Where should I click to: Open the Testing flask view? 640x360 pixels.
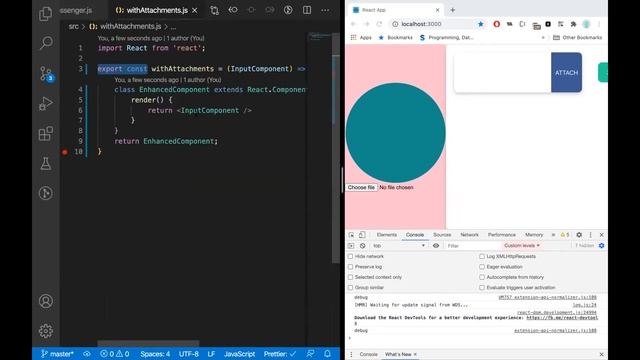point(46,164)
